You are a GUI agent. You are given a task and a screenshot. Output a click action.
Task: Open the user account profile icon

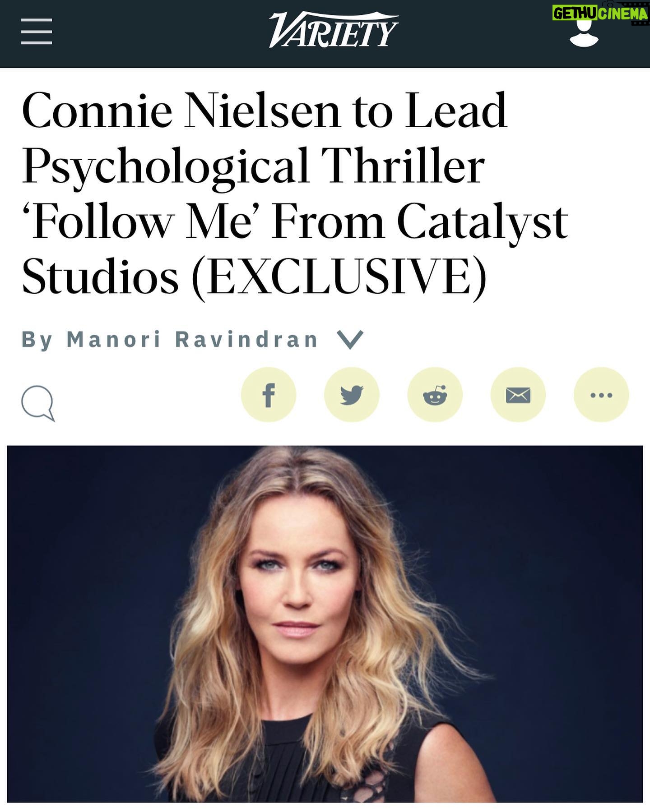tap(584, 33)
